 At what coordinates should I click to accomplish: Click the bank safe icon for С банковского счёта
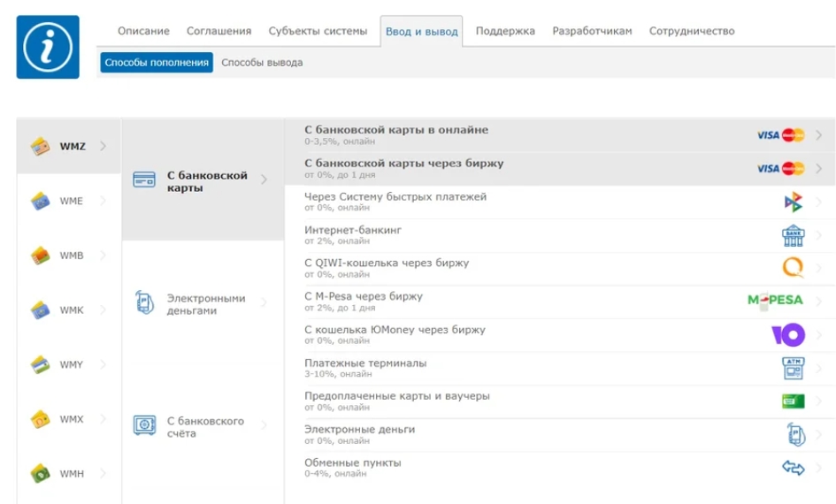[x=144, y=425]
